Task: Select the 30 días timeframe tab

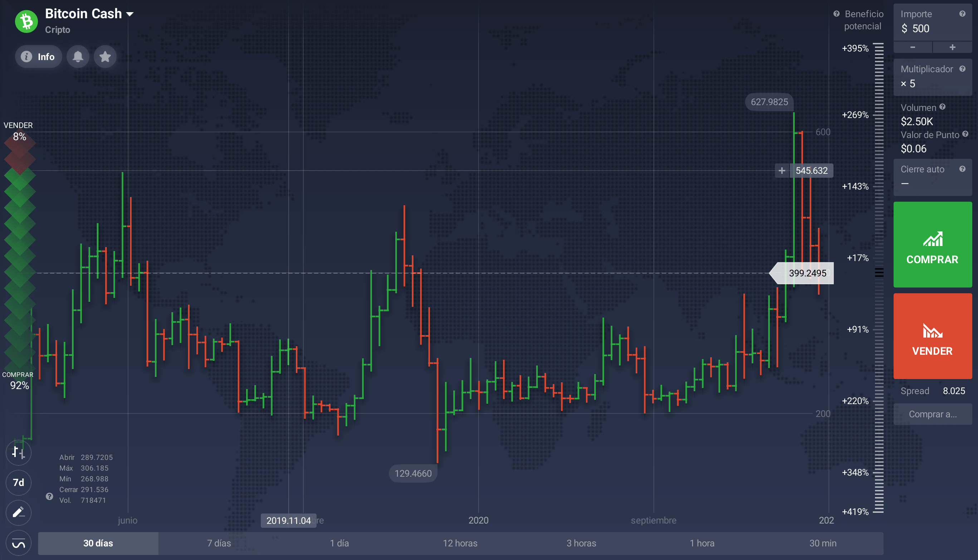Action: pyautogui.click(x=98, y=543)
